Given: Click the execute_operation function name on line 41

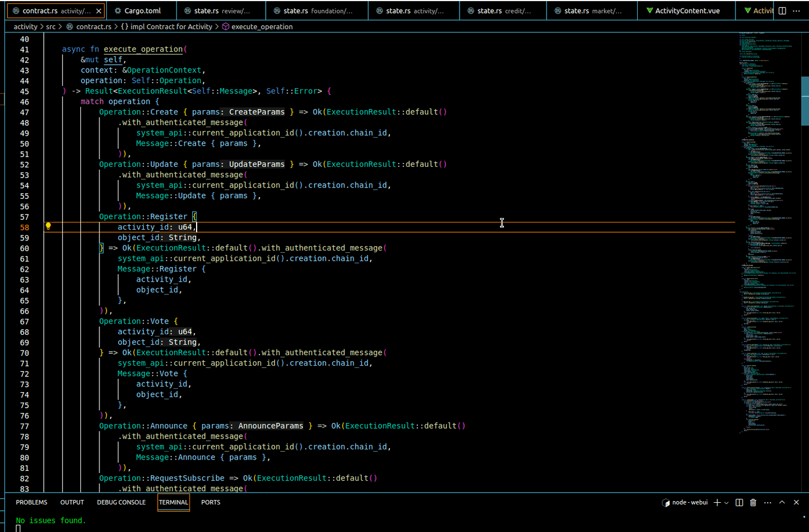Looking at the screenshot, I should 143,49.
